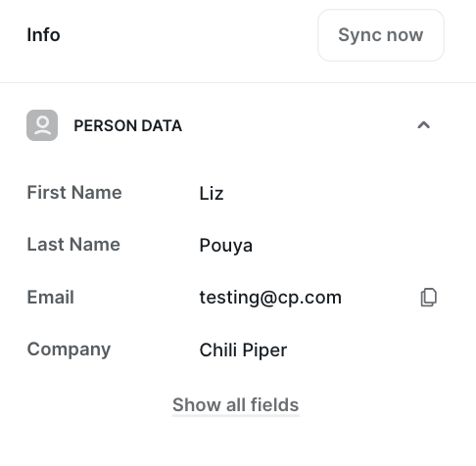Click the Email field label
476x466 pixels.
[x=51, y=297]
